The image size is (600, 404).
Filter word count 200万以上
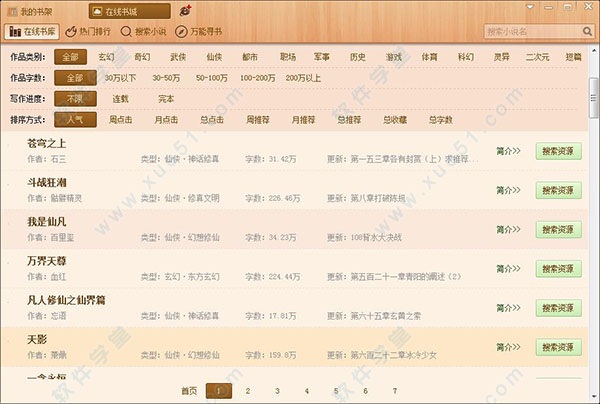coord(303,78)
